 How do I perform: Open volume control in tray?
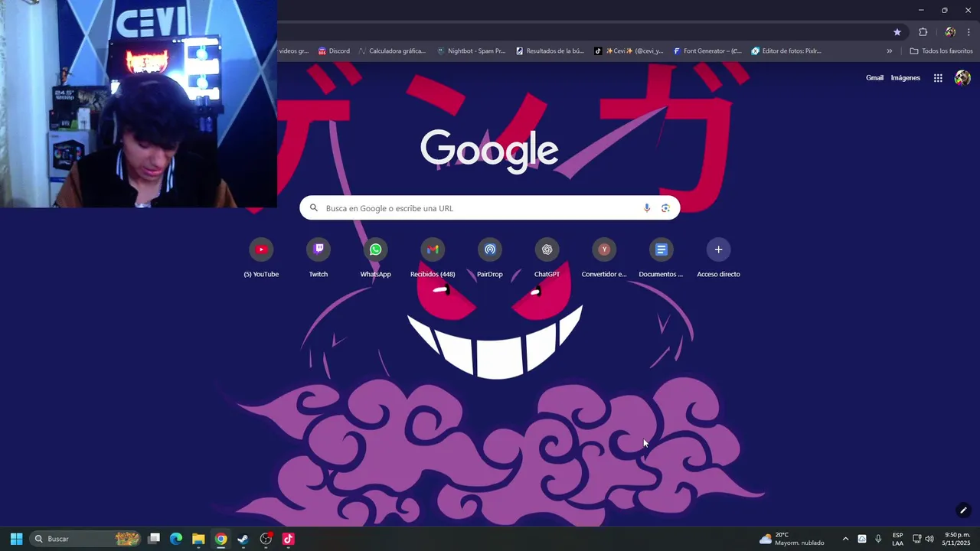pos(929,539)
